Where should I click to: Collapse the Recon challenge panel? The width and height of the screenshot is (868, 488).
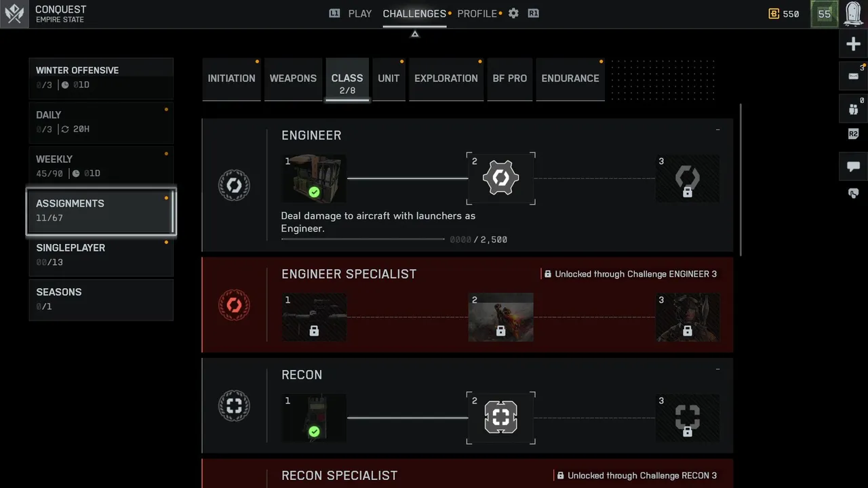(717, 369)
